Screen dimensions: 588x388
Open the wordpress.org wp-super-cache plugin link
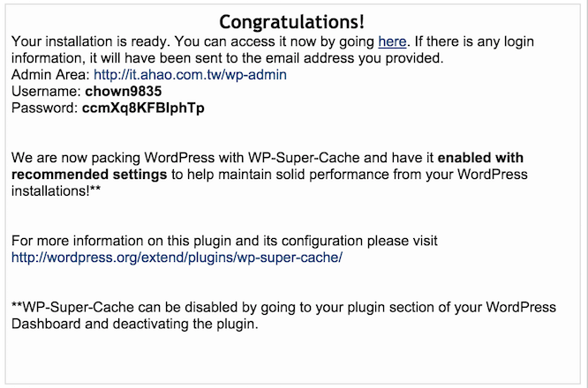[x=177, y=257]
